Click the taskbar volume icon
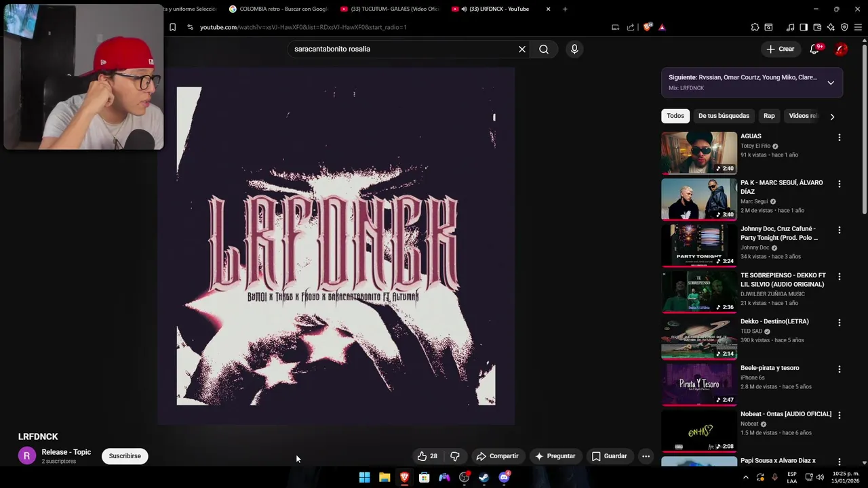 coord(820,477)
